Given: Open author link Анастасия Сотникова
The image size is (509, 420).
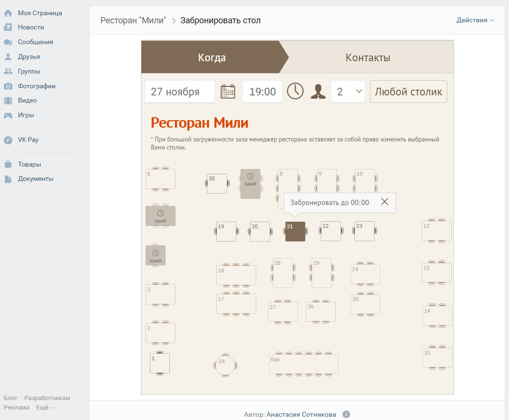Looking at the screenshot, I should (301, 414).
